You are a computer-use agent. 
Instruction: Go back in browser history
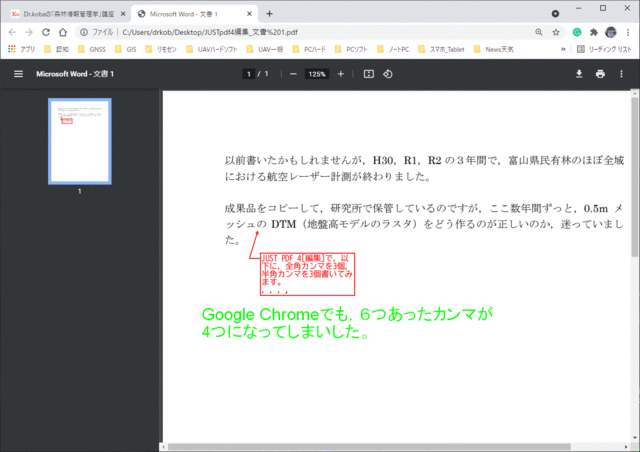click(x=12, y=32)
